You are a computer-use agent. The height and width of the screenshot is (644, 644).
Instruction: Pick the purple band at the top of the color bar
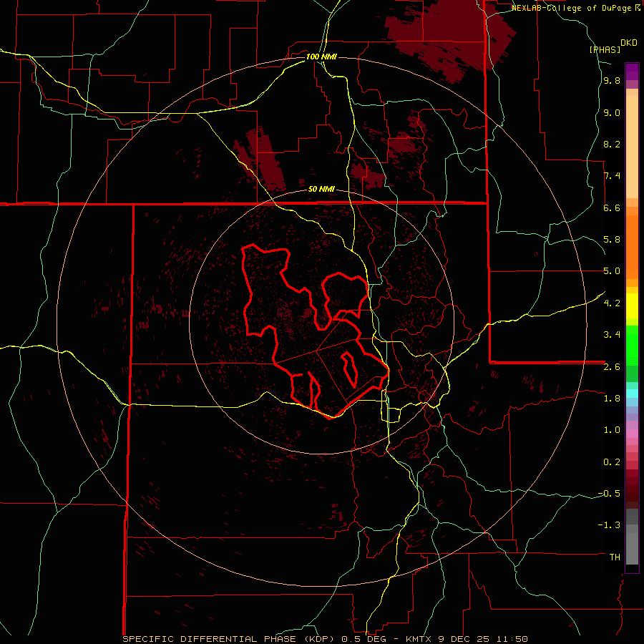[632, 72]
